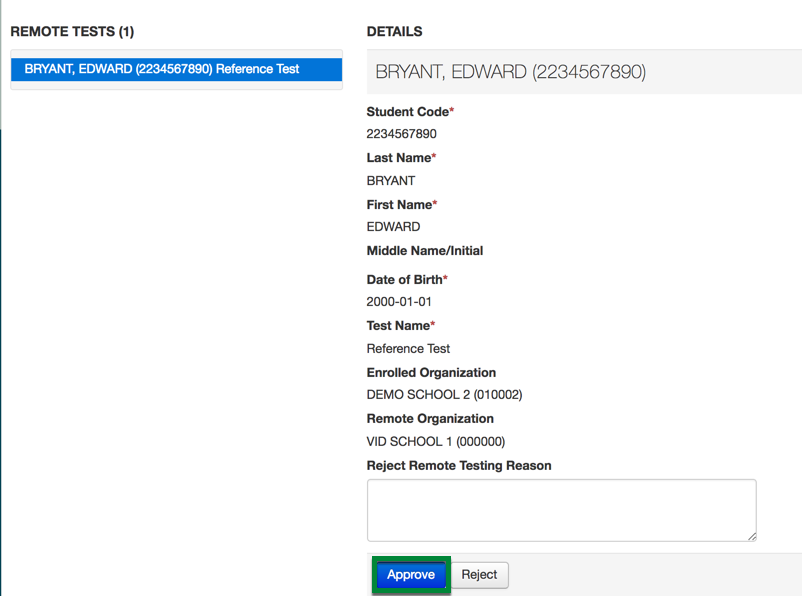Click the REMOTE TESTS (1) heading

[x=72, y=32]
